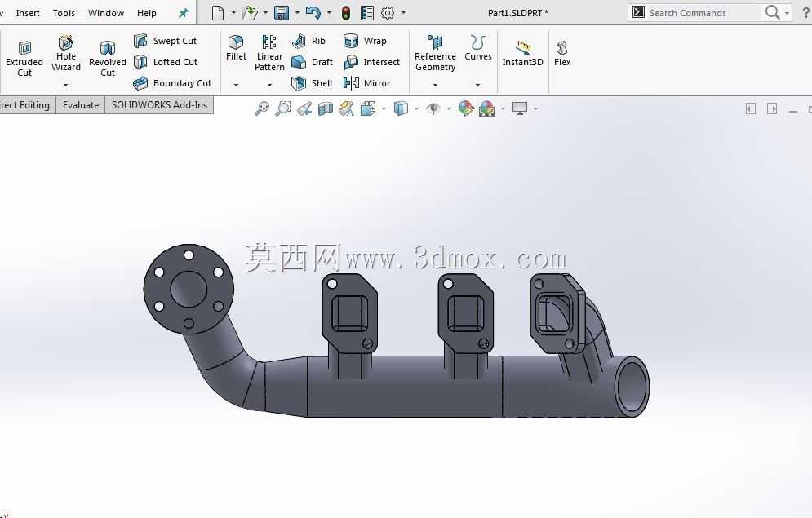Open the View Orientation cube

click(x=368, y=108)
